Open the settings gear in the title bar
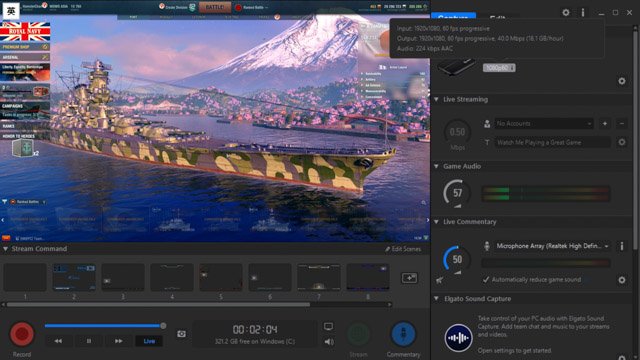Viewport: 640px width, 360px height. 566,13
